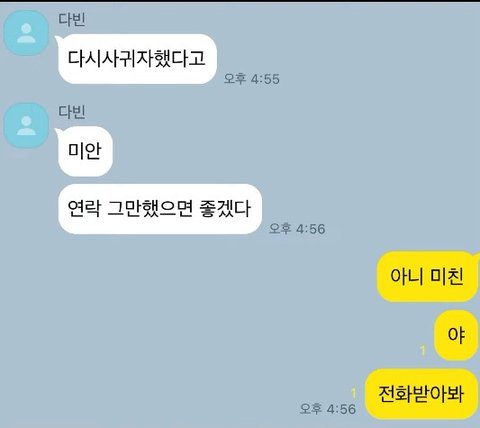
Task: Tap the yellow '전화받아봐' message bubble
Action: click(x=421, y=394)
